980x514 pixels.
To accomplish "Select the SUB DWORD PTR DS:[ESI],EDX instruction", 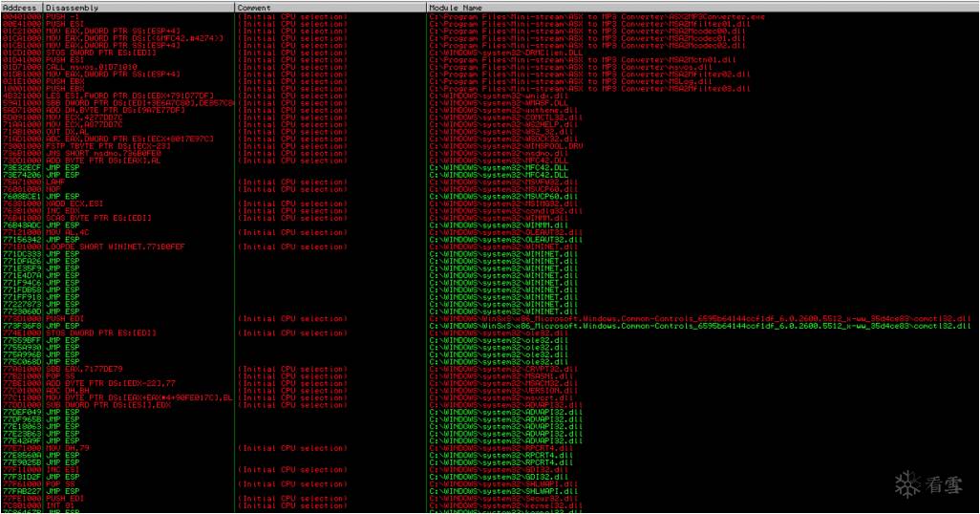I will [108, 405].
